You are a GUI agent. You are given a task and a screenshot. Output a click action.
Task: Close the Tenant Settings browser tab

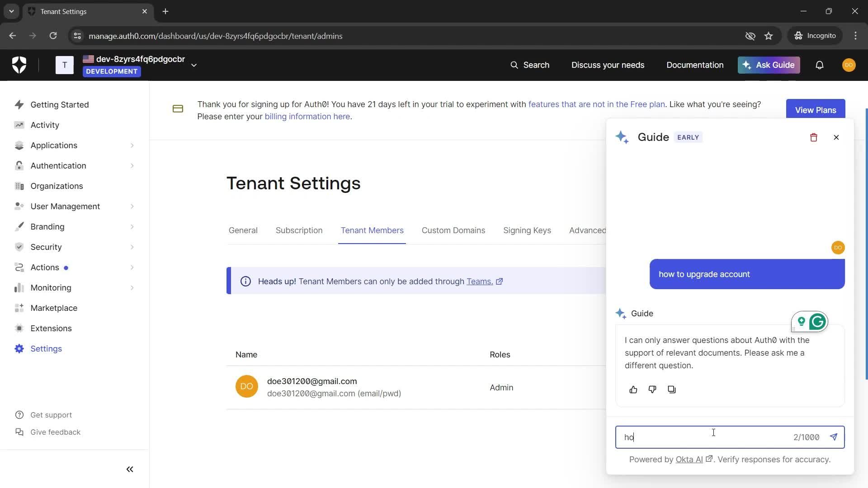[145, 11]
